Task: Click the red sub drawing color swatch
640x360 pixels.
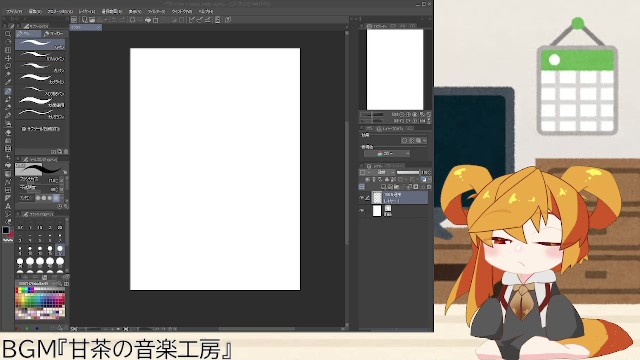Action: click(x=11, y=234)
